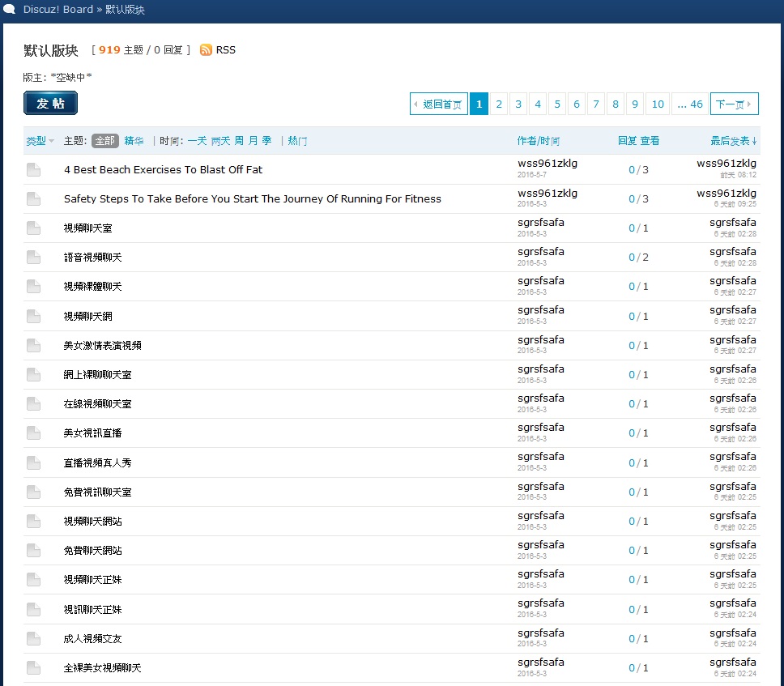This screenshot has height=686, width=784.
Task: Click 作者/时间 column header
Action: (x=539, y=141)
